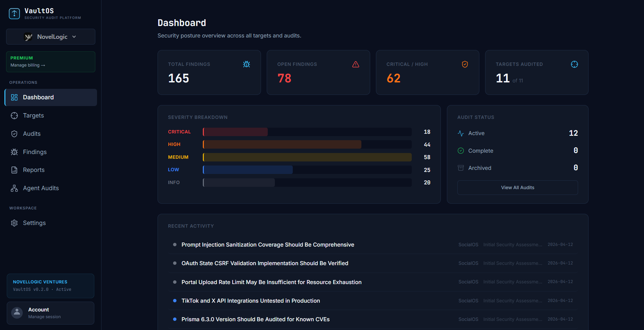Click the PREMIUM plan label

tap(22, 58)
